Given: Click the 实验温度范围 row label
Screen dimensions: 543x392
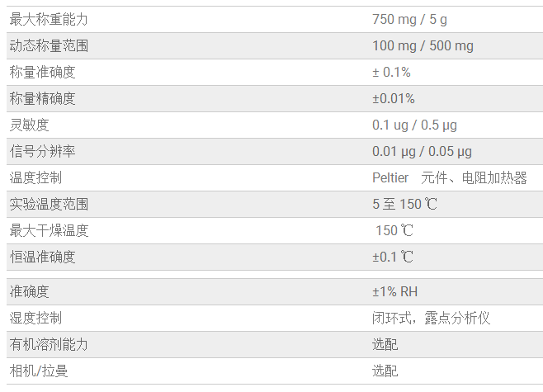Looking at the screenshot, I should [49, 204].
